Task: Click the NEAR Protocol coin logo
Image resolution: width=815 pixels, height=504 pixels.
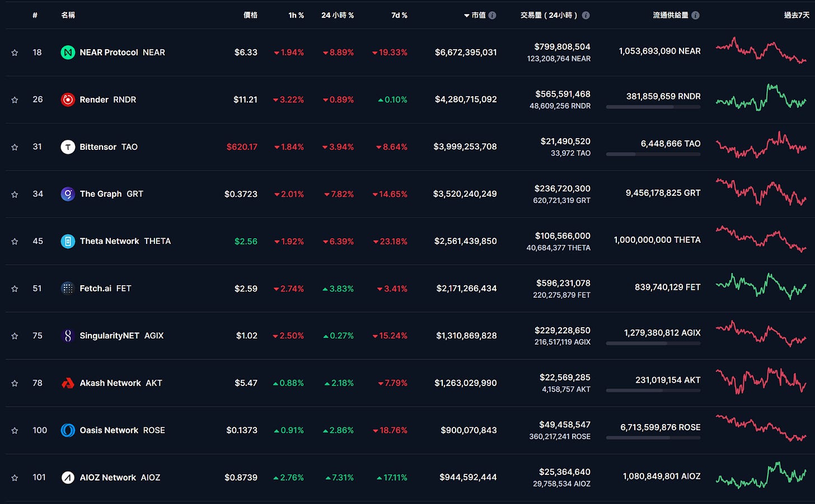Action: 68,53
